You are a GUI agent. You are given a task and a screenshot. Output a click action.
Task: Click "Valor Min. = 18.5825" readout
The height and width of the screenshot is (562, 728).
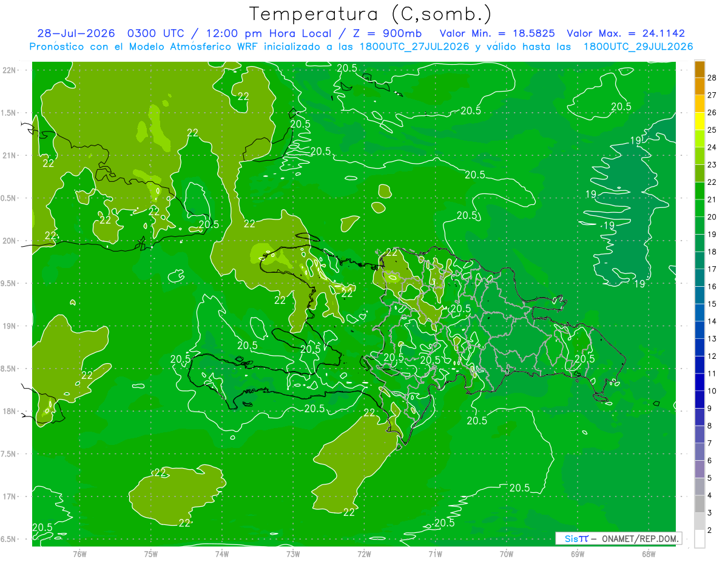(497, 33)
